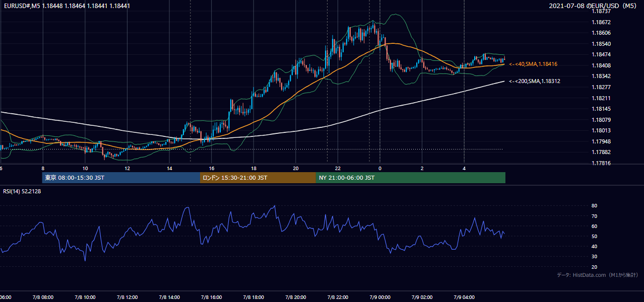
Task: Click the RSI(14) 52.2128 indicator label
Action: click(x=22, y=191)
